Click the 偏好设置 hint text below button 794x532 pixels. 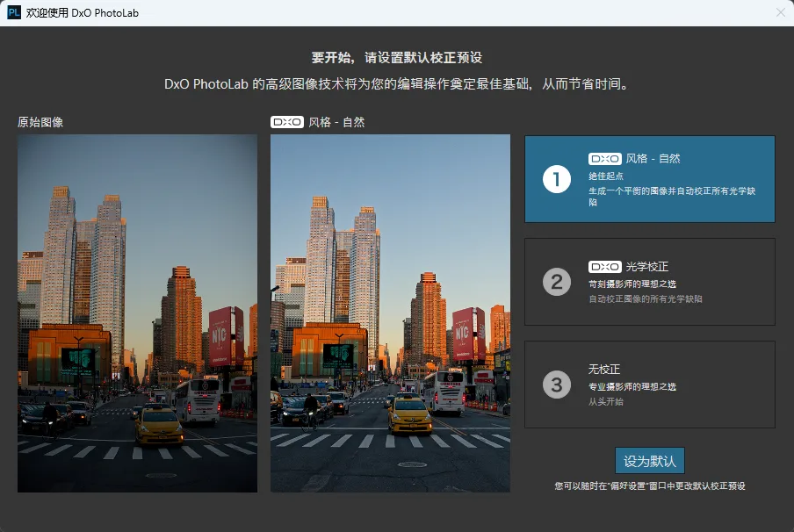650,486
